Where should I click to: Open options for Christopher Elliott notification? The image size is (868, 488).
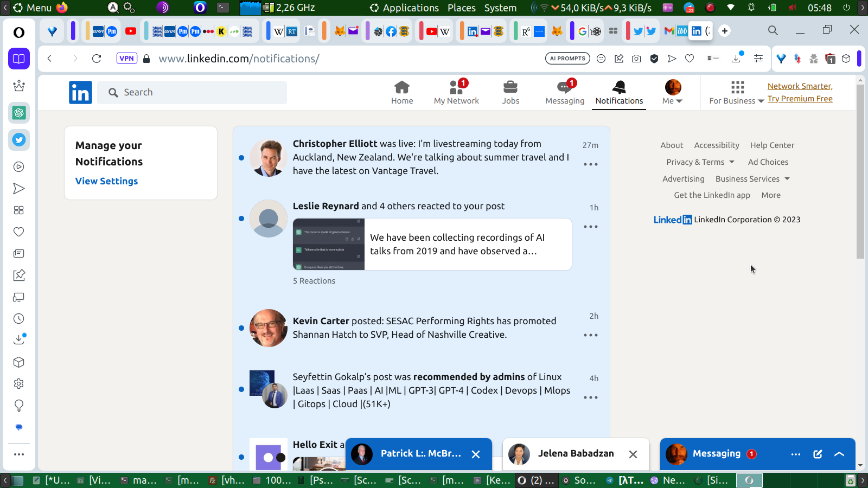click(591, 164)
